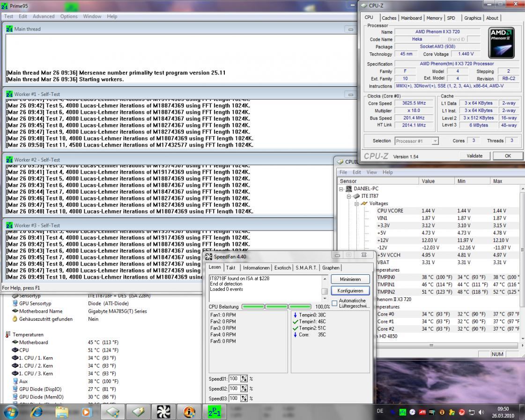Open the CPUID monitor View menu
Viewport: 525px width, 420px height.
coord(372,172)
